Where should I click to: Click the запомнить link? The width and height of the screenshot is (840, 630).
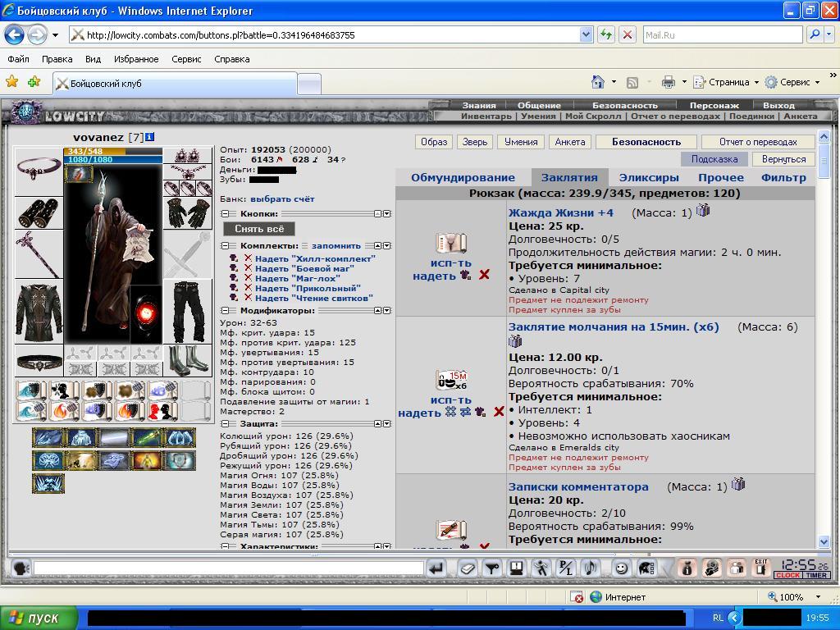tap(336, 246)
